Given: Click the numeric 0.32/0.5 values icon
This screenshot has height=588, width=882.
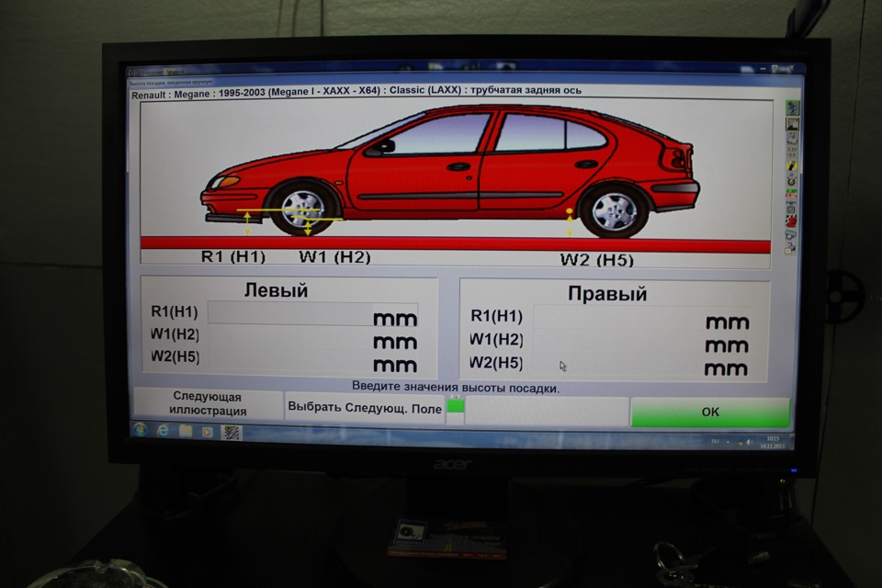Looking at the screenshot, I should coord(792,153).
